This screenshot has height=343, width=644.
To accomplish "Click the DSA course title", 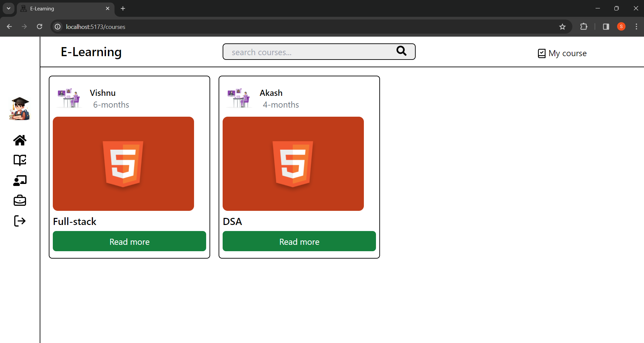I will [232, 222].
